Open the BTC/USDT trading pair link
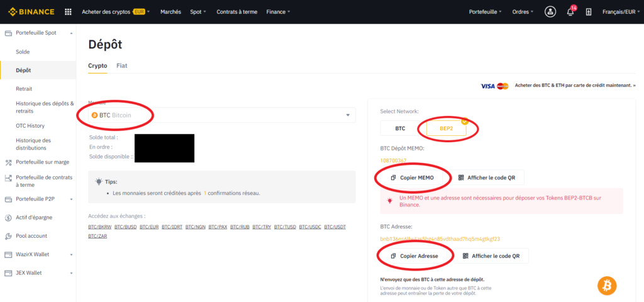 (x=335, y=226)
